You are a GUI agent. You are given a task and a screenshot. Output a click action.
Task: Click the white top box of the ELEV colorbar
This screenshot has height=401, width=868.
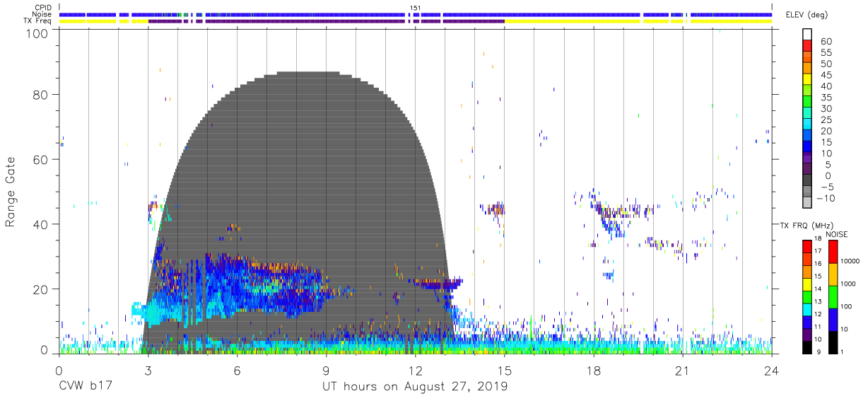pos(807,35)
